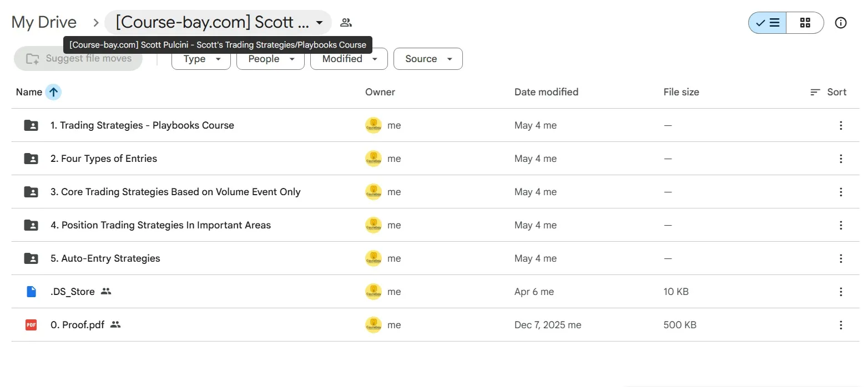Viewport: 868px width, 387px height.
Task: Select "1. Trading Strategies - Playbooks Course" folder name
Action: click(142, 125)
